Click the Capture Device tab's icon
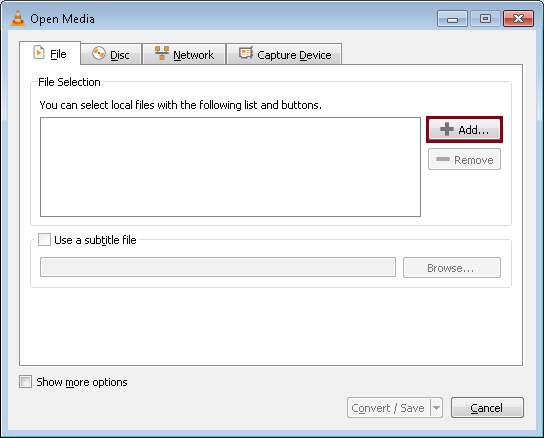The width and height of the screenshot is (544, 438). pos(246,53)
